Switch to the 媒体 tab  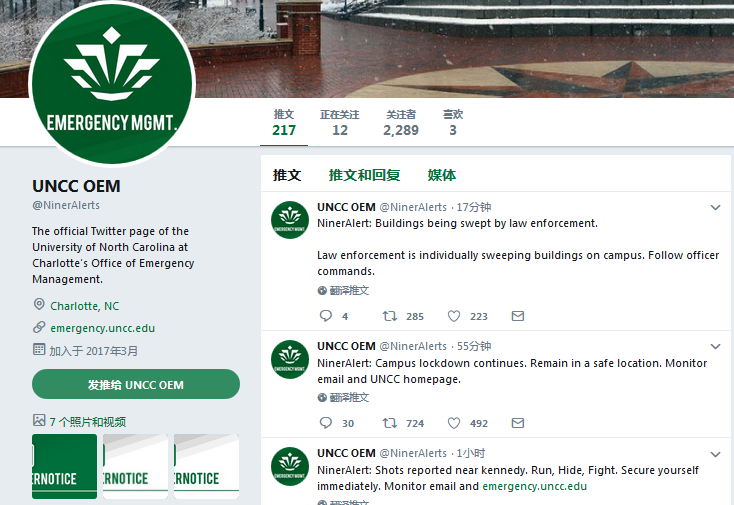pos(442,175)
